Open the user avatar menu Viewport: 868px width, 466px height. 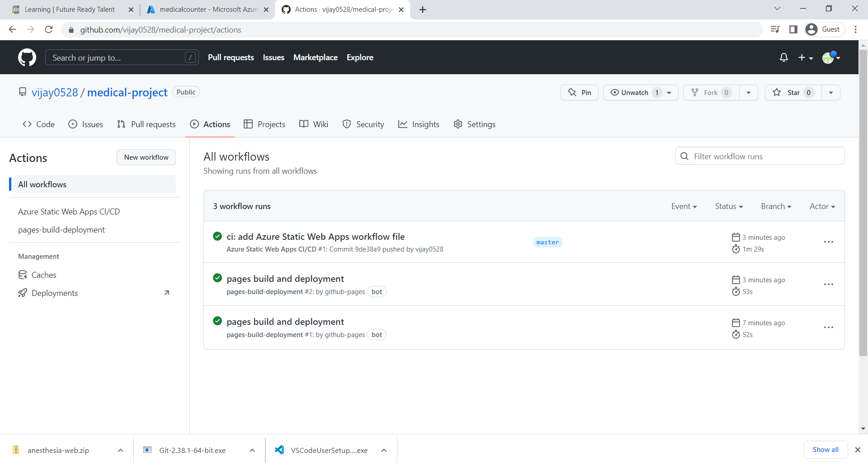click(831, 57)
